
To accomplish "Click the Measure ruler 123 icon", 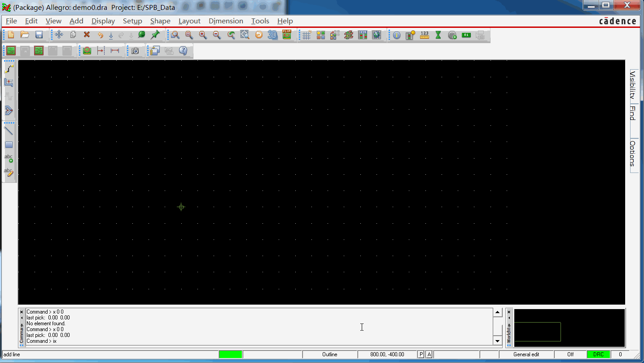I will click(x=424, y=35).
